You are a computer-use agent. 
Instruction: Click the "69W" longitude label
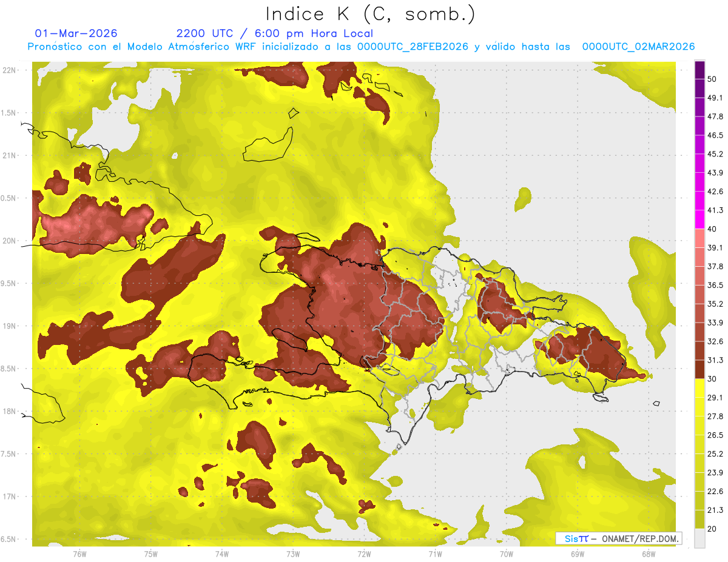578,554
